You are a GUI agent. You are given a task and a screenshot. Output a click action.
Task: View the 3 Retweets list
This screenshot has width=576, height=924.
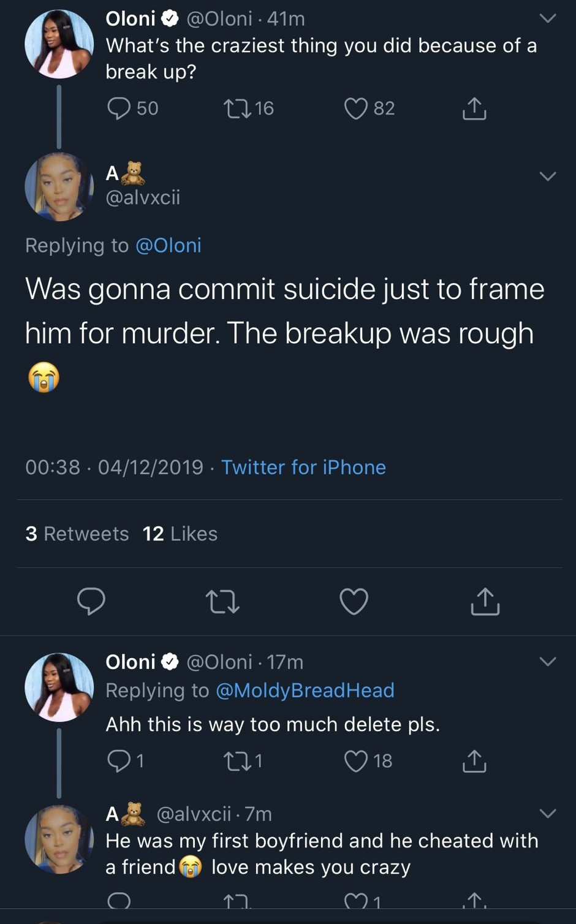click(x=77, y=534)
